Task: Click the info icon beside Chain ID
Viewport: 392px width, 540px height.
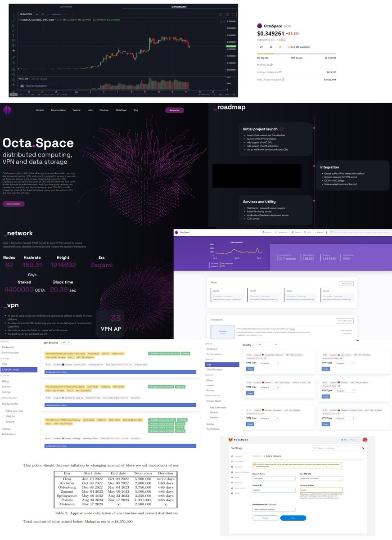Action: (261, 485)
